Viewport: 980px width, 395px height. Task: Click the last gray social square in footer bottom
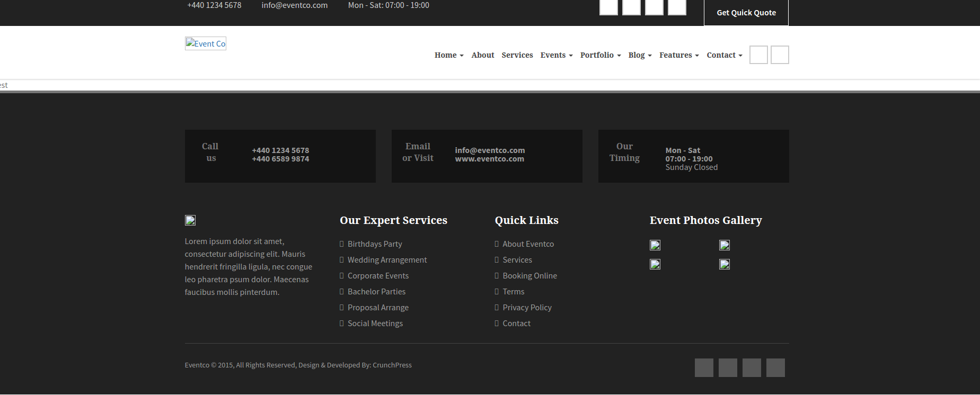tap(775, 367)
